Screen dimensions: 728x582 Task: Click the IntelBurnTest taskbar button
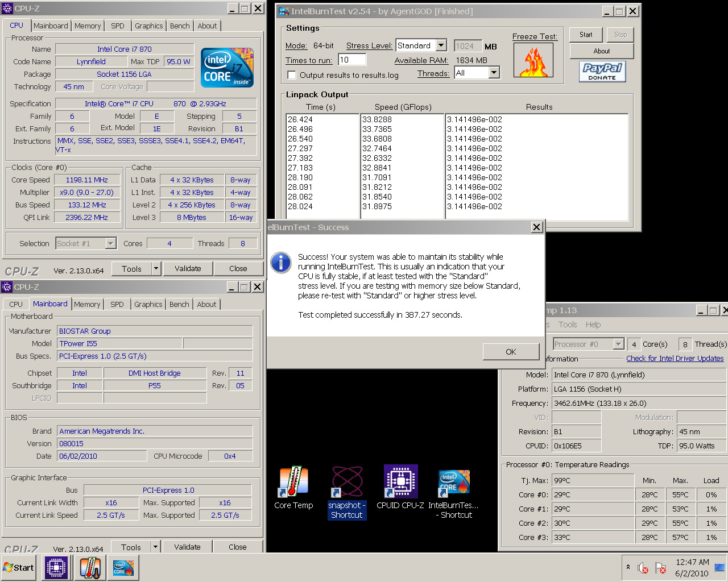click(x=123, y=568)
